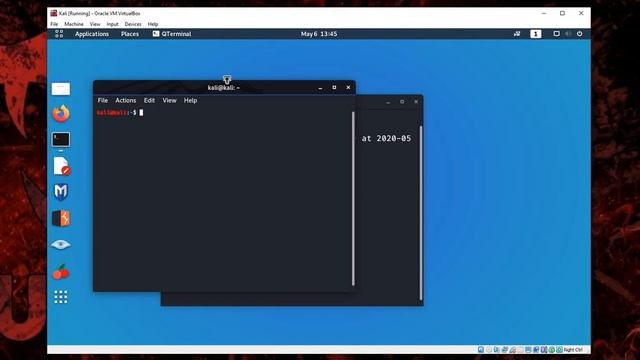Select workspace 1 indicator in top panel

coord(536,34)
